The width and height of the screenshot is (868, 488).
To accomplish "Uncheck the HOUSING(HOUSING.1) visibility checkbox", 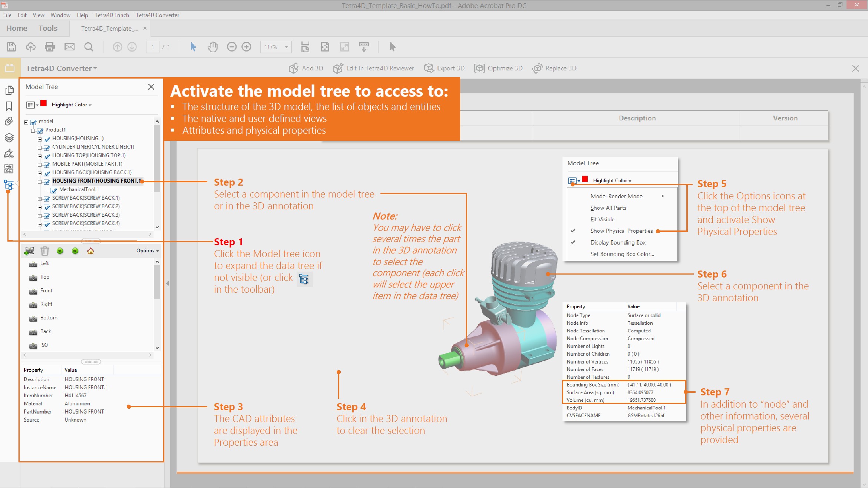I will (x=47, y=139).
